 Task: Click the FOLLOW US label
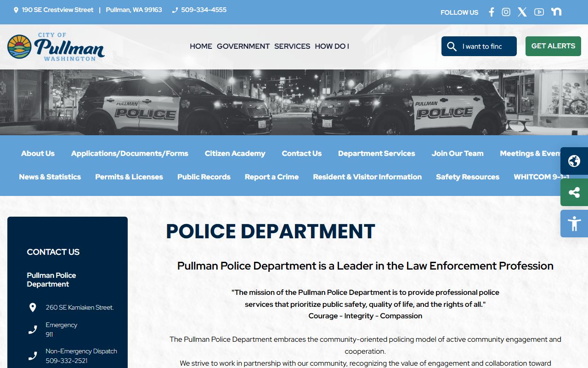coord(459,12)
